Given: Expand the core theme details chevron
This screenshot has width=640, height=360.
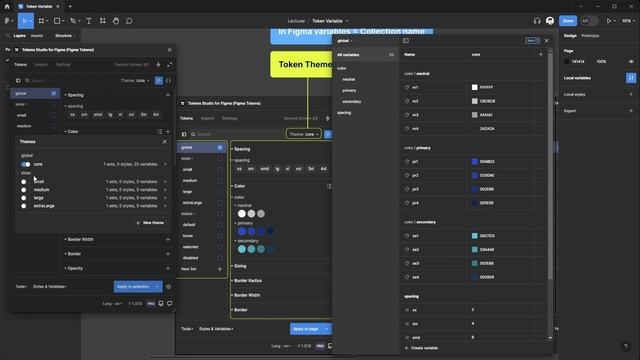Looking at the screenshot, I should (165, 164).
